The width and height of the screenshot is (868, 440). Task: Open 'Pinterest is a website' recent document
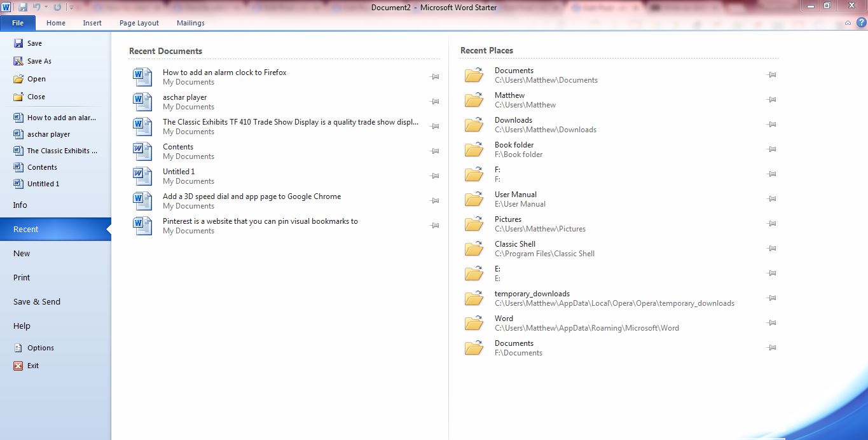click(x=285, y=226)
